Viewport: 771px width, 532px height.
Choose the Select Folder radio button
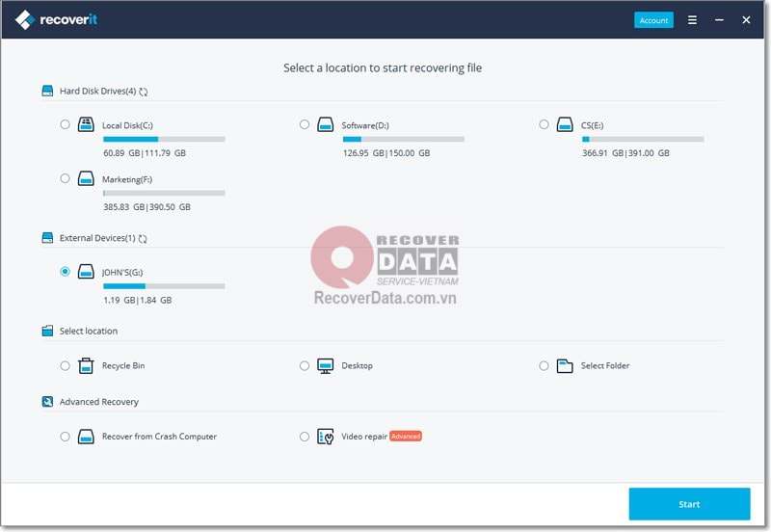pos(544,366)
